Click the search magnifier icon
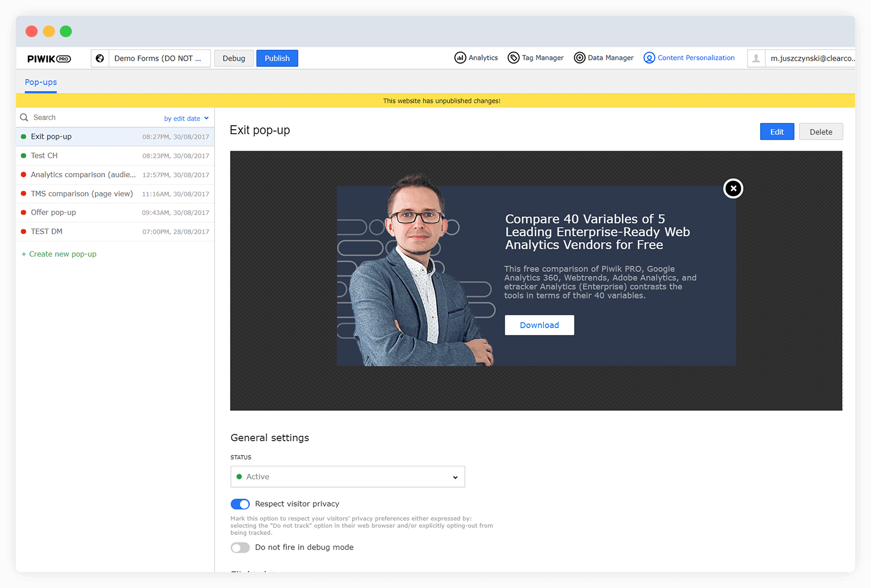 [24, 117]
